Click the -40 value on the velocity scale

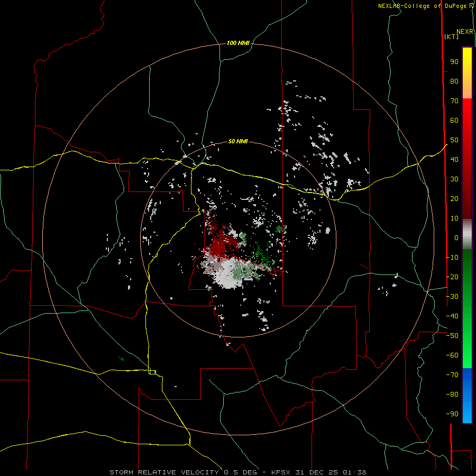pyautogui.click(x=452, y=316)
